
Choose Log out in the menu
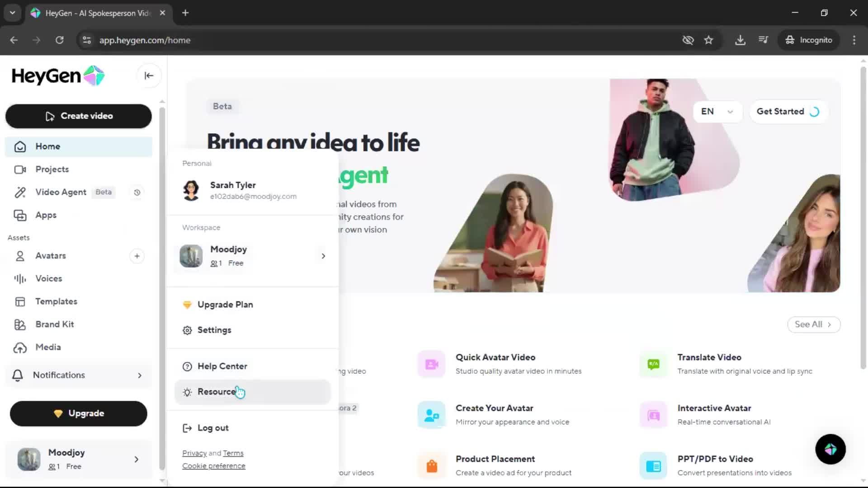pos(212,428)
